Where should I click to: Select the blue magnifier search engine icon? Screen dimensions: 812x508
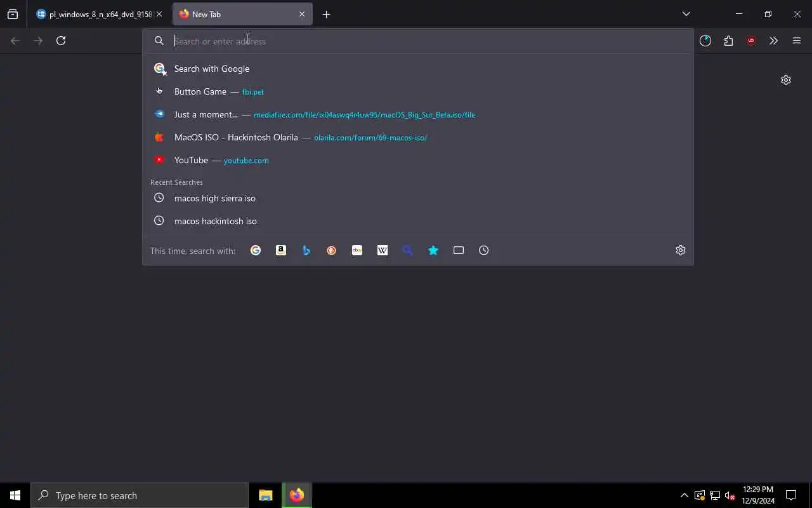click(408, 250)
